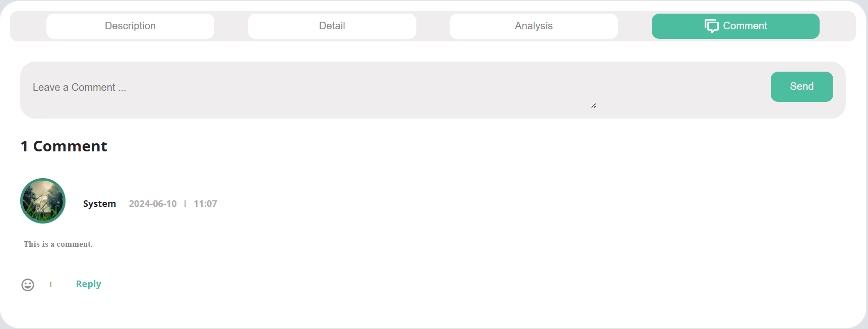Click the speech bubble icon on Comment tab

point(711,26)
